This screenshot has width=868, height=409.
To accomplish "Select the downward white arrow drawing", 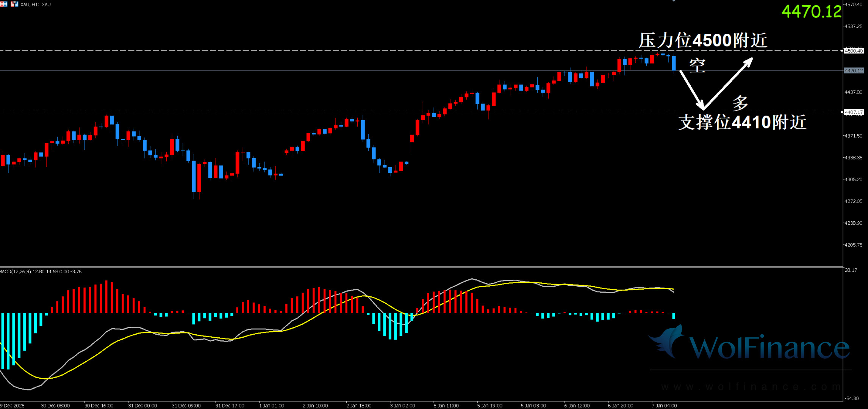I will point(691,89).
